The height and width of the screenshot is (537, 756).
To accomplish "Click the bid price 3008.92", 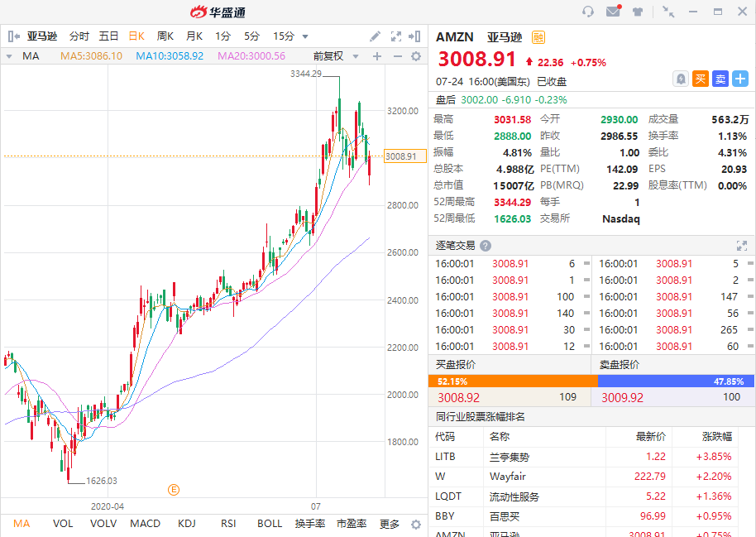I will click(x=458, y=397).
